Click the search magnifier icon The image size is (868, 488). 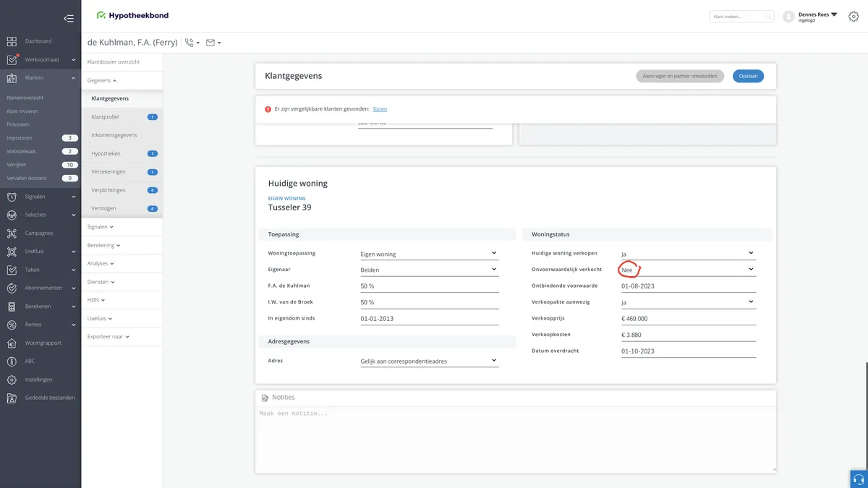tap(768, 16)
